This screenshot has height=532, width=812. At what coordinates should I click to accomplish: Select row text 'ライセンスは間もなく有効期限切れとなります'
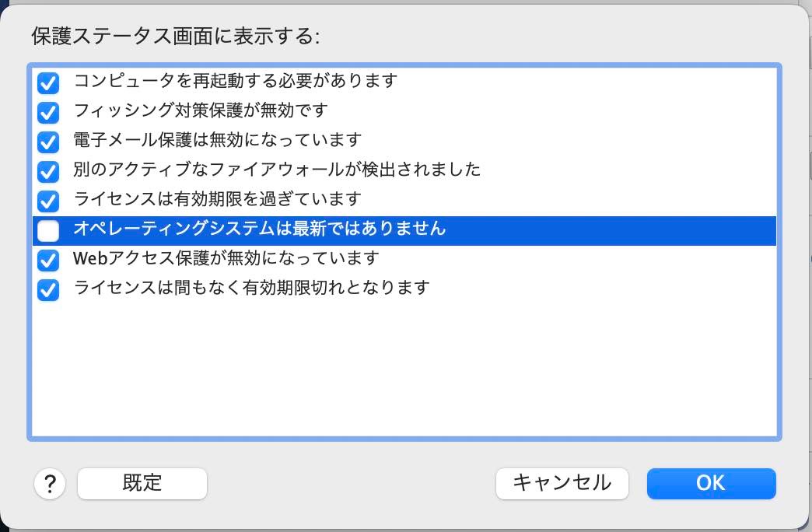252,288
